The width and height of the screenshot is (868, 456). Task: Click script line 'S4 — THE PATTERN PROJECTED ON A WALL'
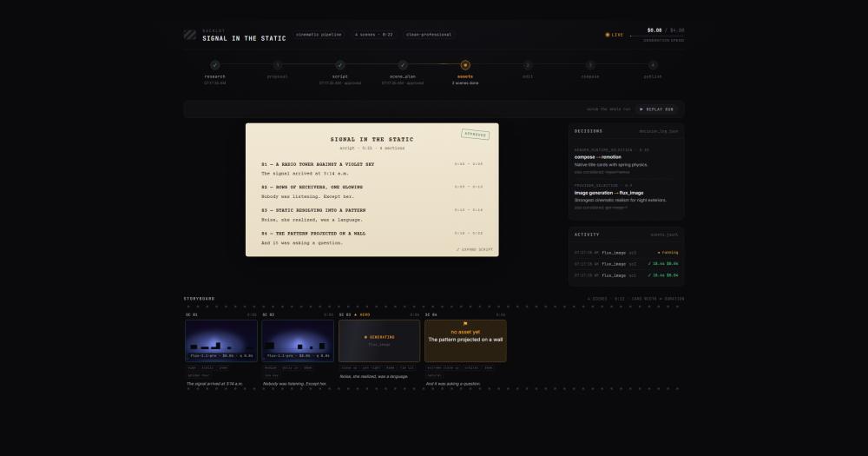pyautogui.click(x=313, y=234)
